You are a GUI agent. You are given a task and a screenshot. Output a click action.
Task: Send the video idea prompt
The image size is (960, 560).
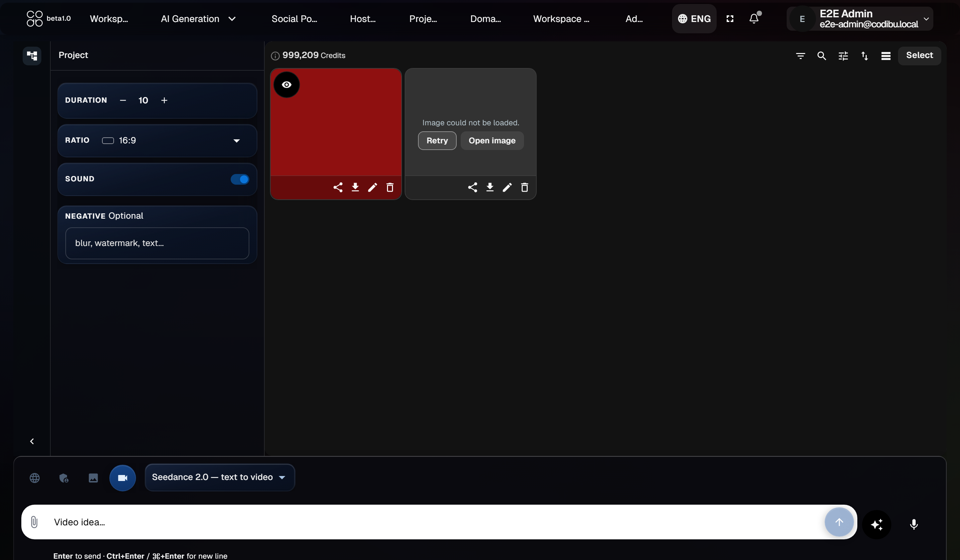pyautogui.click(x=839, y=522)
